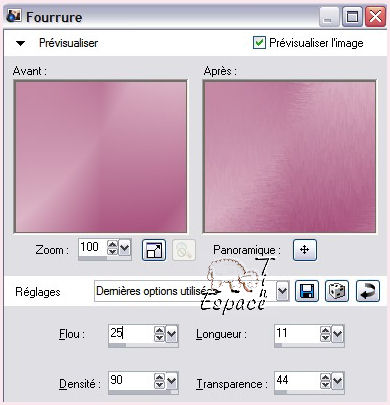Click the Densité value field showing 90
390x405 pixels.
(131, 380)
